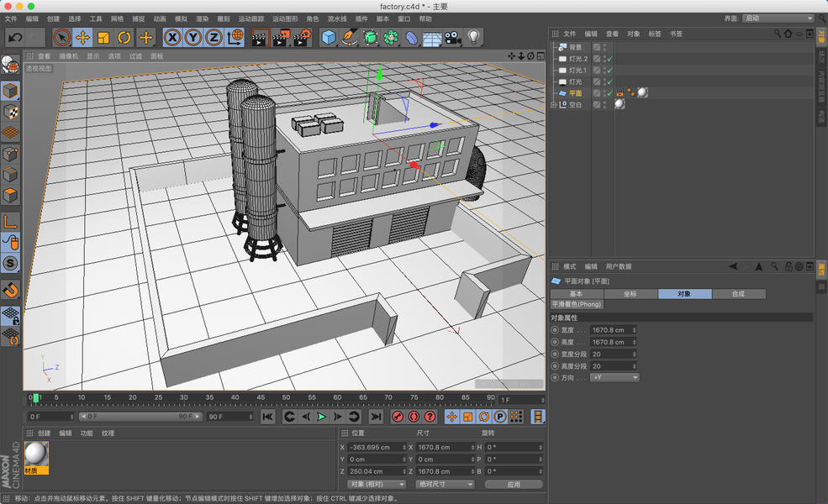Open the 方向 +Y dropdown
The image size is (828, 504).
coord(614,377)
